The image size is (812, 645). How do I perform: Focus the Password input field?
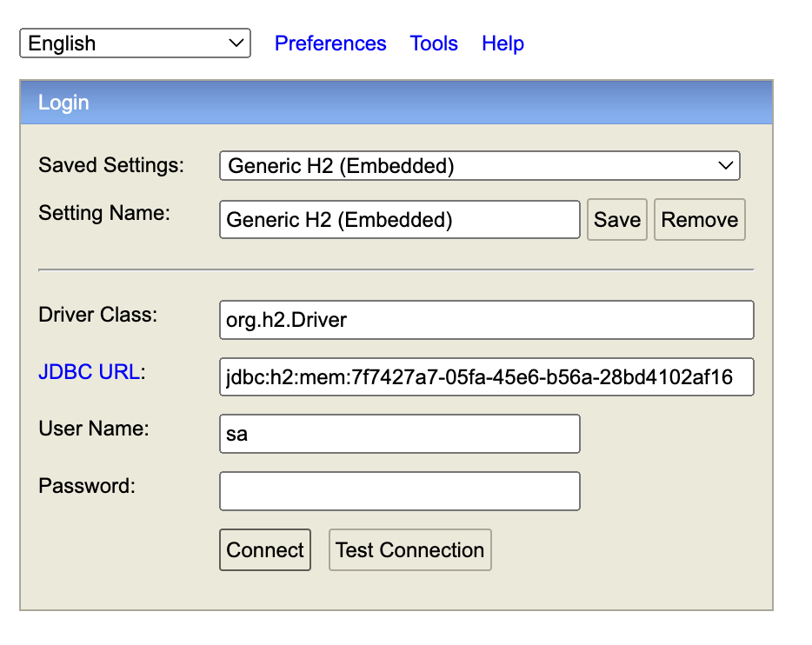point(400,491)
